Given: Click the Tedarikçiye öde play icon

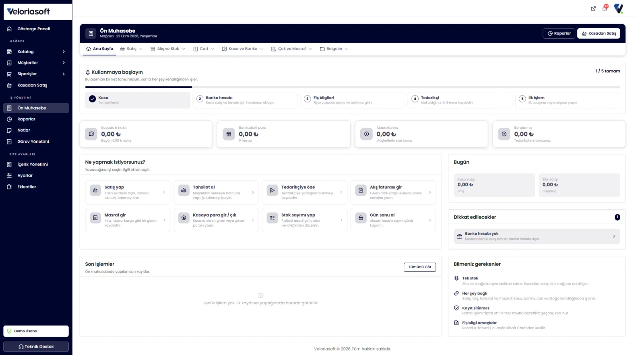Looking at the screenshot, I should click(272, 190).
